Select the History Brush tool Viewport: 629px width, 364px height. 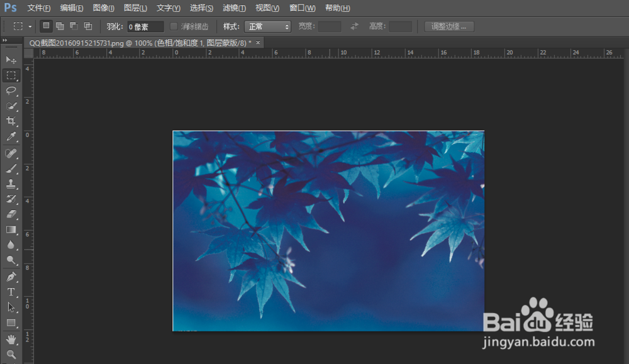tap(11, 199)
